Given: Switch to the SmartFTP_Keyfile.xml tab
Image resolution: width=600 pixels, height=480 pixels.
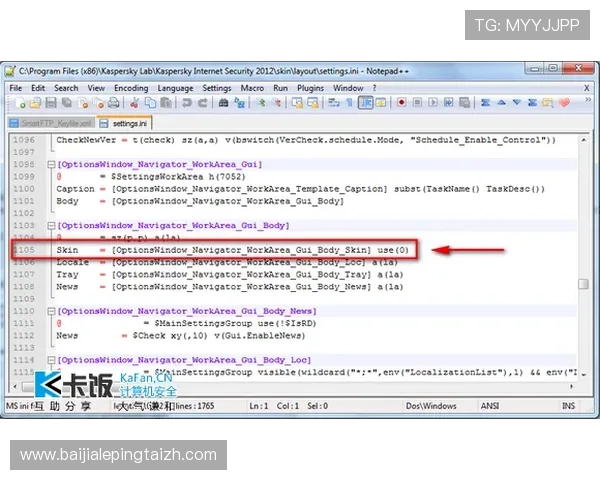Looking at the screenshot, I should point(50,123).
